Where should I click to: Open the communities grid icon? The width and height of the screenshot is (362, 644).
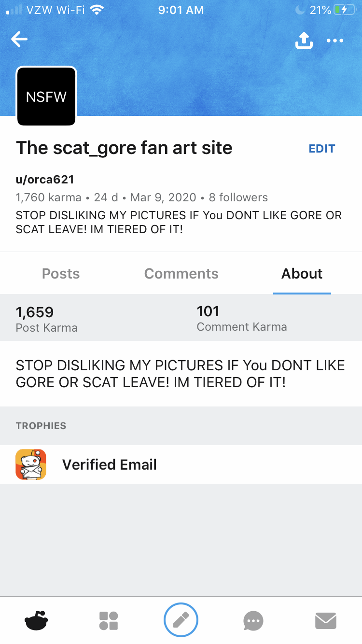tap(109, 620)
